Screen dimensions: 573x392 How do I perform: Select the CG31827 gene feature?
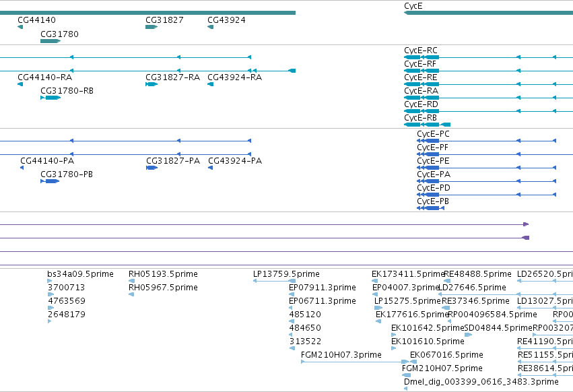(x=151, y=27)
